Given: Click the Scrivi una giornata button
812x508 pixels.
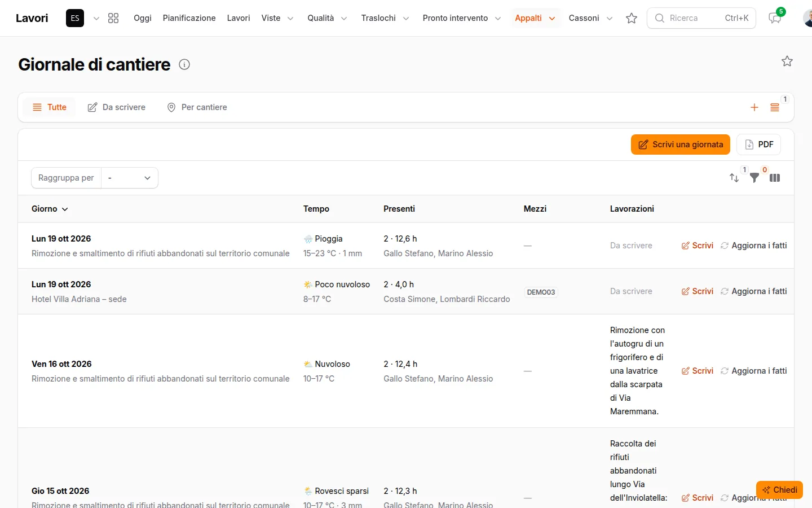Looking at the screenshot, I should (x=681, y=144).
